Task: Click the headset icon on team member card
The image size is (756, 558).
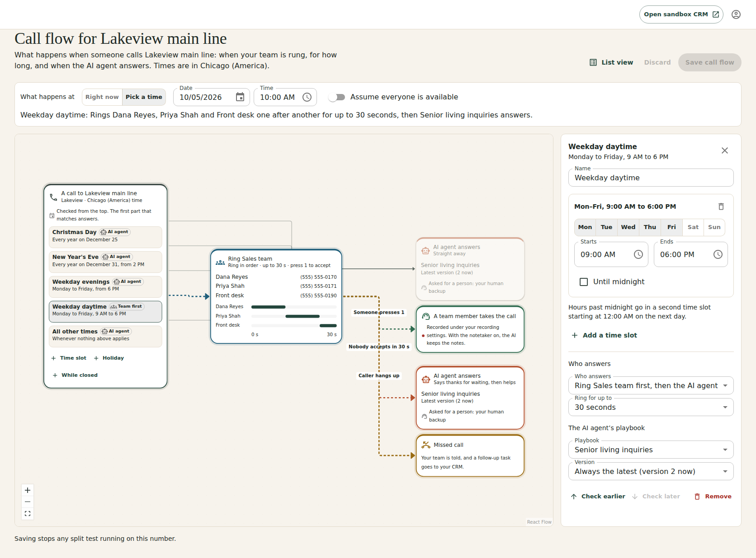Action: (426, 316)
